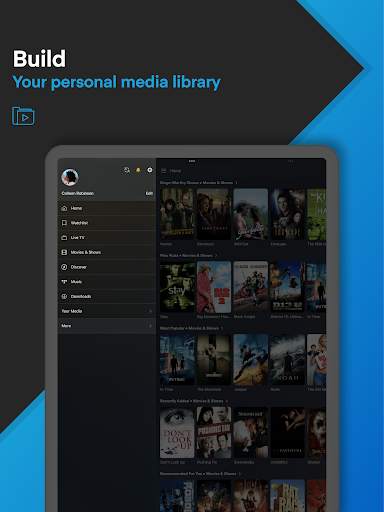The width and height of the screenshot is (384, 512).
Task: Open the Rat Race poster in bottom row
Action: [x=287, y=496]
